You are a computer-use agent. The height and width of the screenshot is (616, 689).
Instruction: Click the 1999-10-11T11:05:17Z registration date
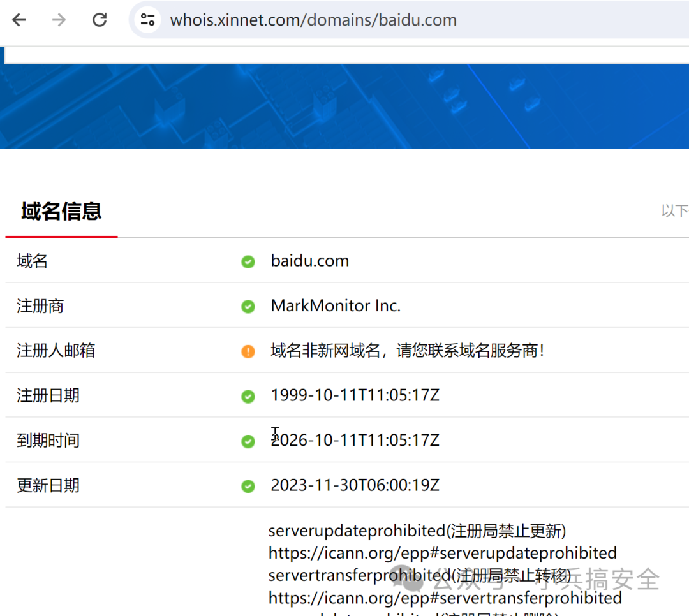[x=355, y=395]
